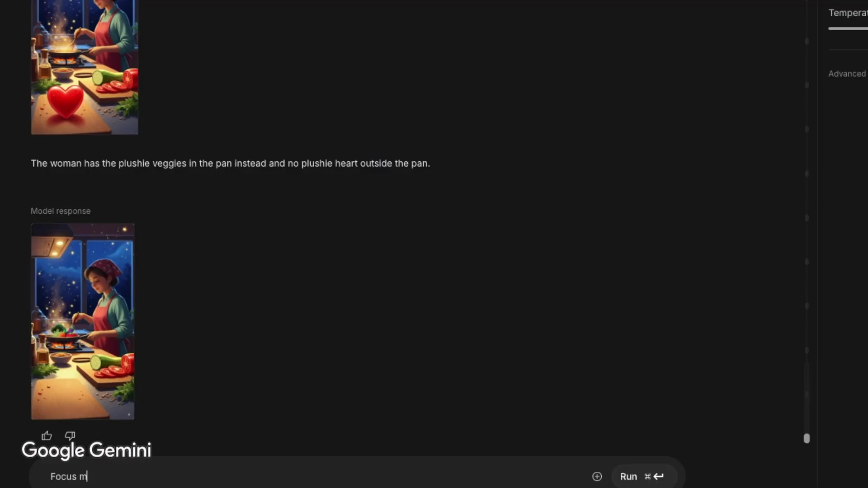This screenshot has width=868, height=488.
Task: Click the thumbs up icon under the response
Action: tap(47, 436)
